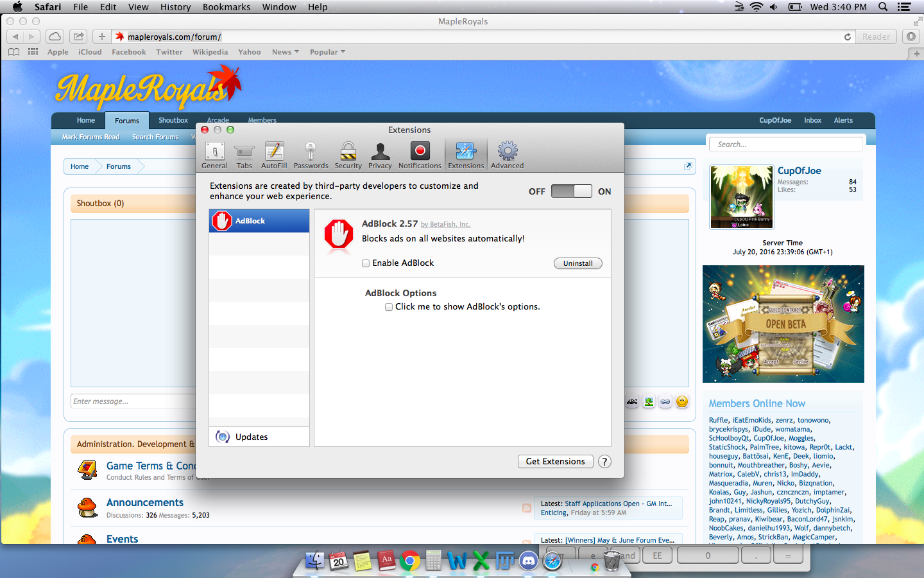This screenshot has width=924, height=578.
Task: Click the shoutbox insert link icon
Action: 665,402
